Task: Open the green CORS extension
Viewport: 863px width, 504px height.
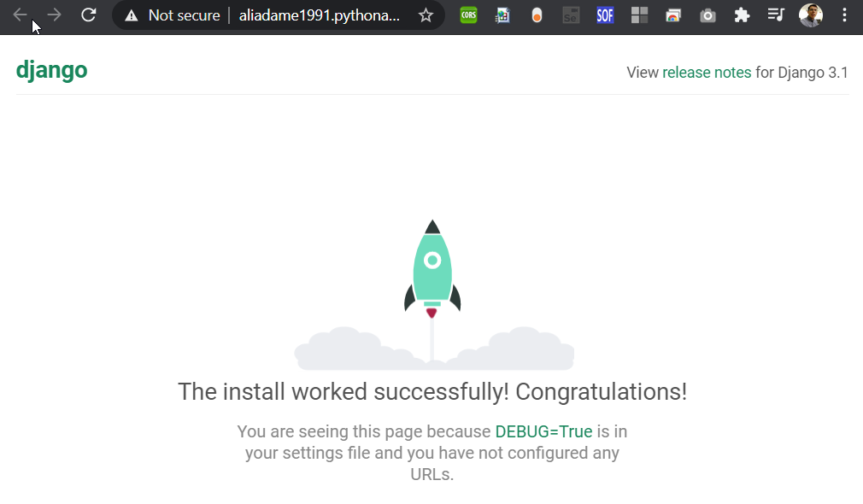Action: 468,15
